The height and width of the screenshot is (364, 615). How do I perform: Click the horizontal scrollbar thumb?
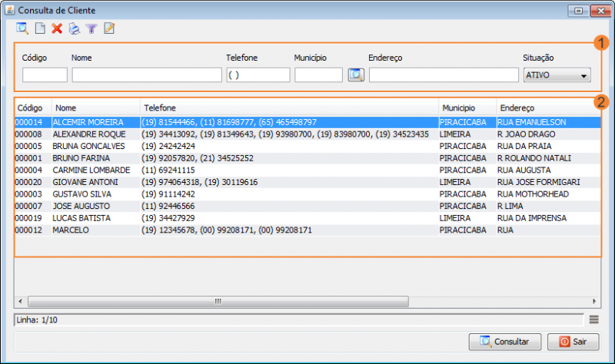(x=217, y=301)
